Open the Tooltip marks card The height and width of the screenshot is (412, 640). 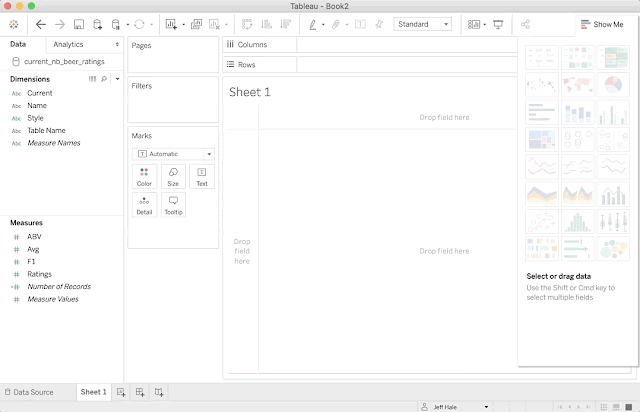173,205
